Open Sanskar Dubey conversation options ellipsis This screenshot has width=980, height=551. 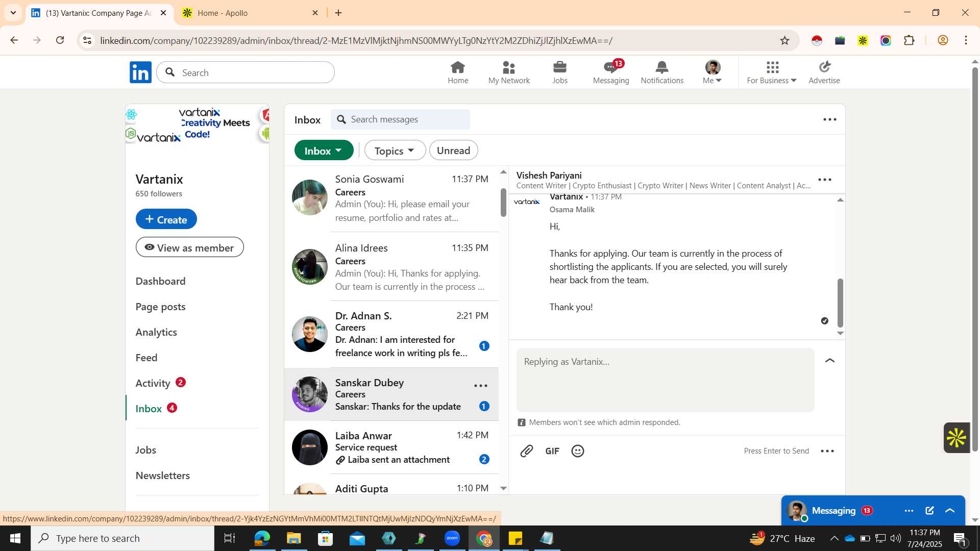[481, 386]
